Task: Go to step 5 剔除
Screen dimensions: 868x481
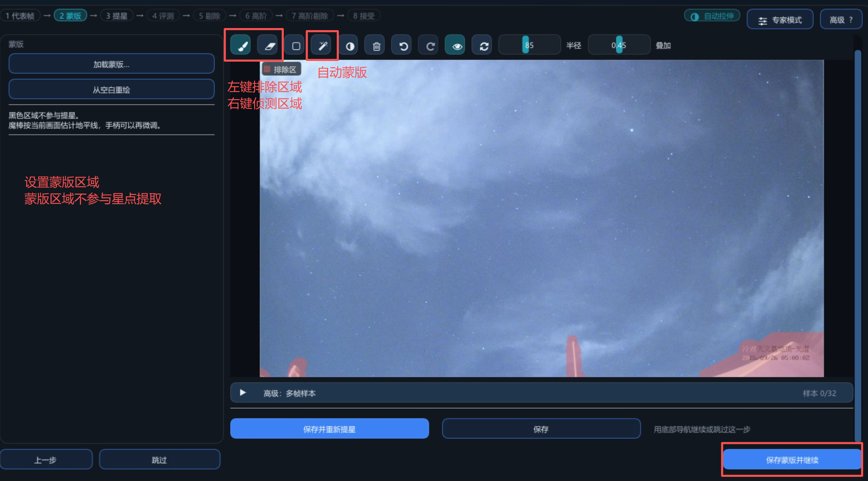Action: point(209,16)
